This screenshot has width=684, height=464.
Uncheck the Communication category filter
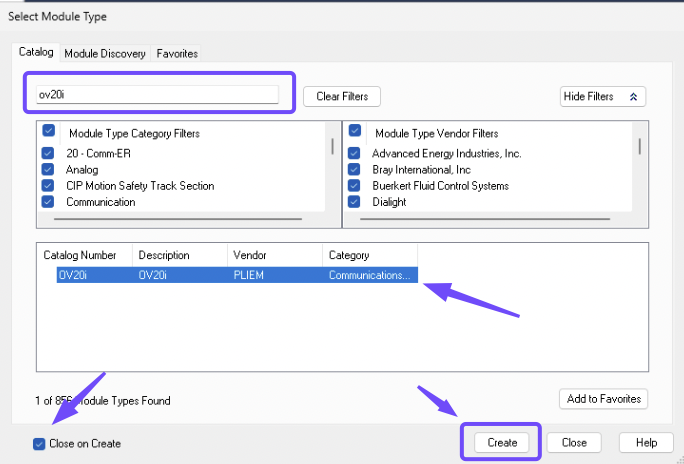coord(48,202)
